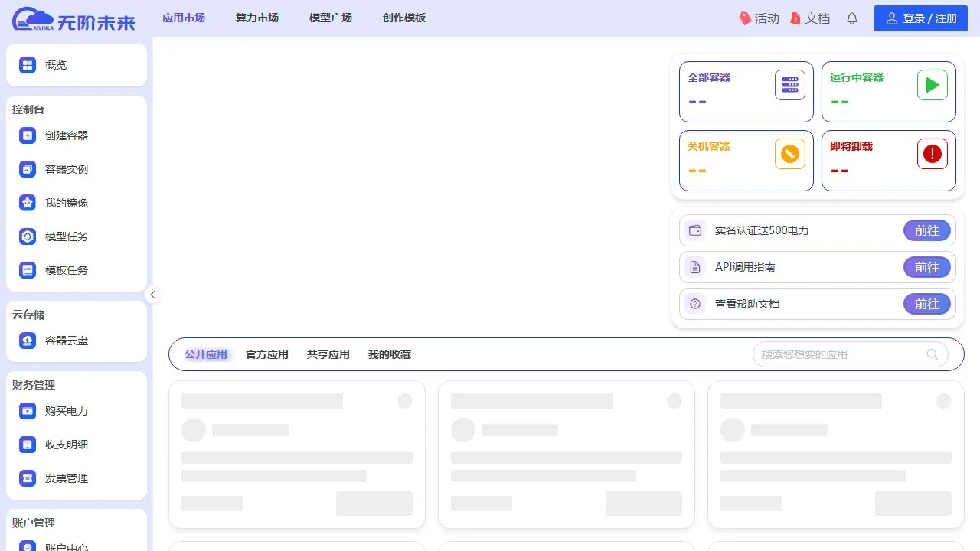The width and height of the screenshot is (980, 551).
Task: Open the 概览 overview icon
Action: point(28,65)
